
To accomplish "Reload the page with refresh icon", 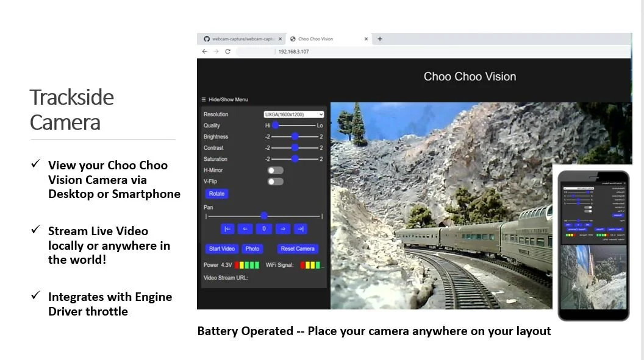I will [x=227, y=51].
